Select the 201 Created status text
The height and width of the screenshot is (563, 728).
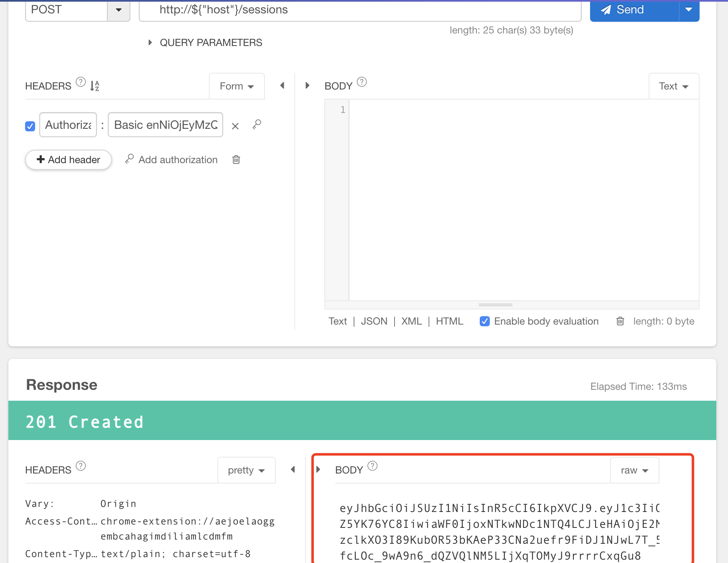coord(85,422)
